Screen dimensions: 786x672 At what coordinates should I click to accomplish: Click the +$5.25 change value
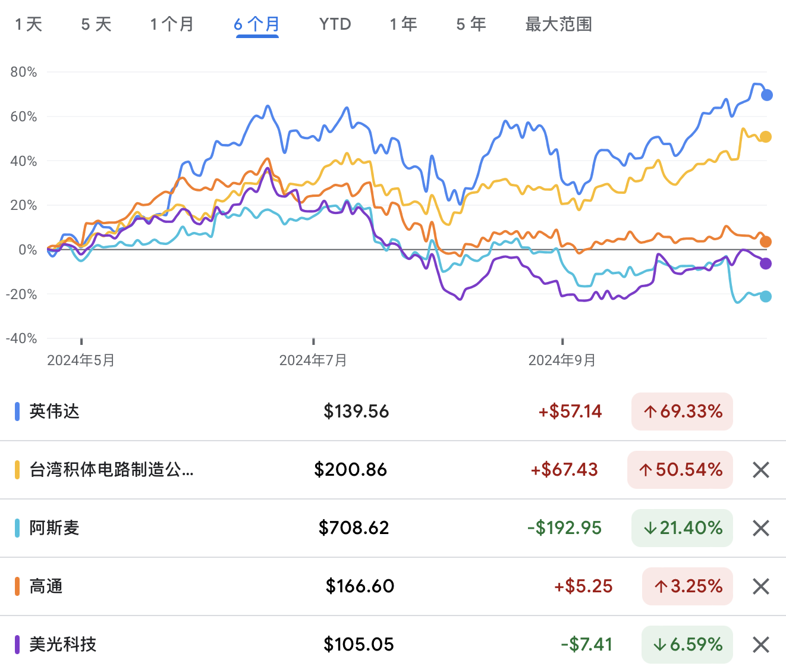583,586
